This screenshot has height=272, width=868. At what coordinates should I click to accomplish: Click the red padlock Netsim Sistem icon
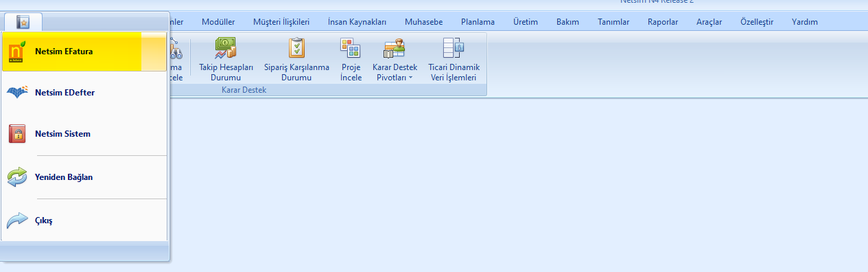click(x=17, y=134)
